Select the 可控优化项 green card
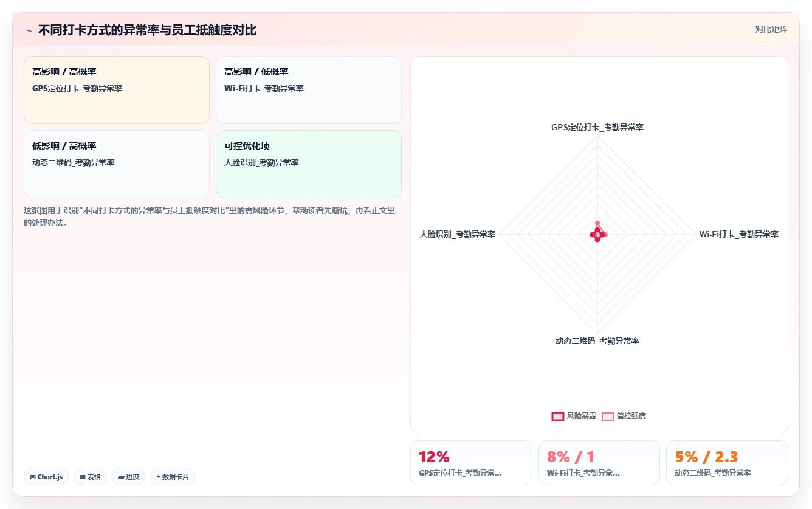Image resolution: width=812 pixels, height=509 pixels. pos(309,164)
